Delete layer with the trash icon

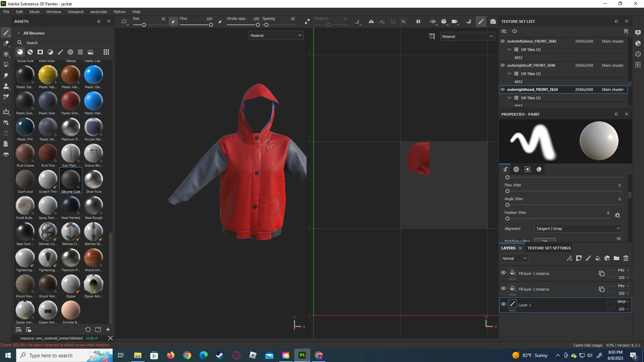tap(626, 258)
